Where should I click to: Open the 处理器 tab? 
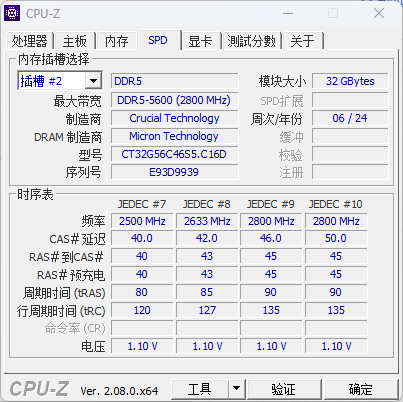coord(30,41)
